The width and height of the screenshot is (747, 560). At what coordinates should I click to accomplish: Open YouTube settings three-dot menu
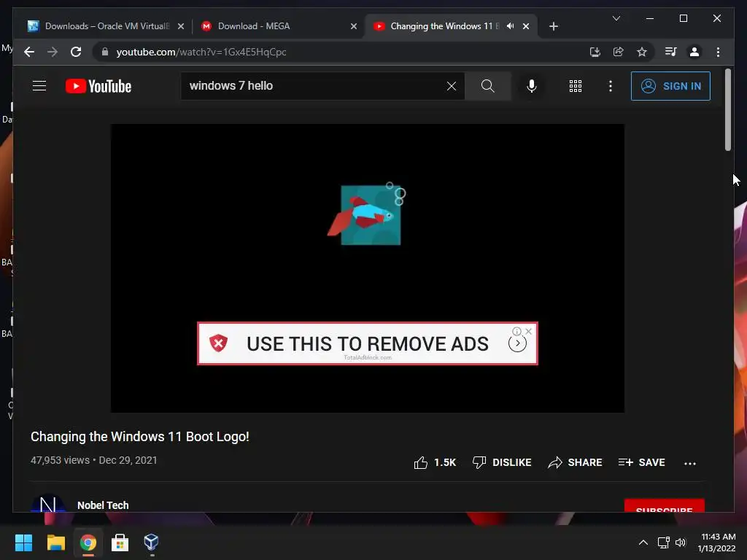click(611, 86)
